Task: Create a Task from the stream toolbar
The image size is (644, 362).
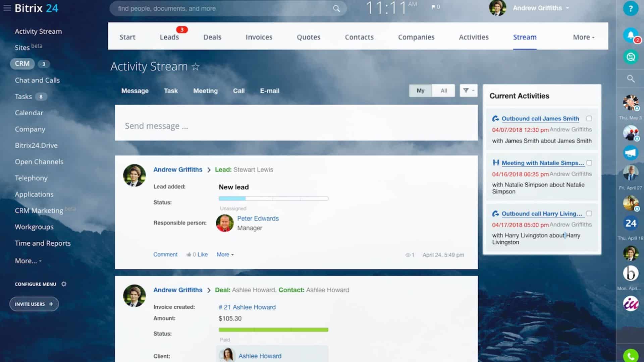Action: 171,91
